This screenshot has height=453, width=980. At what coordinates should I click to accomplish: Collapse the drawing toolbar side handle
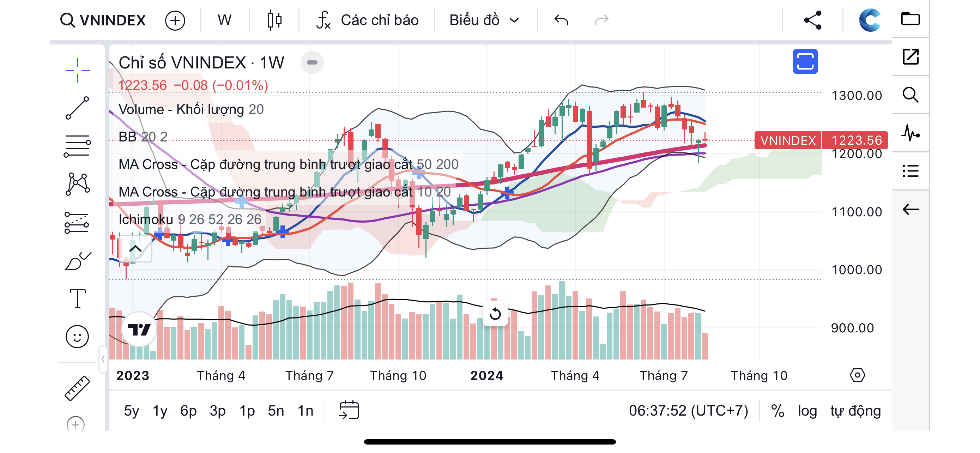(x=103, y=360)
